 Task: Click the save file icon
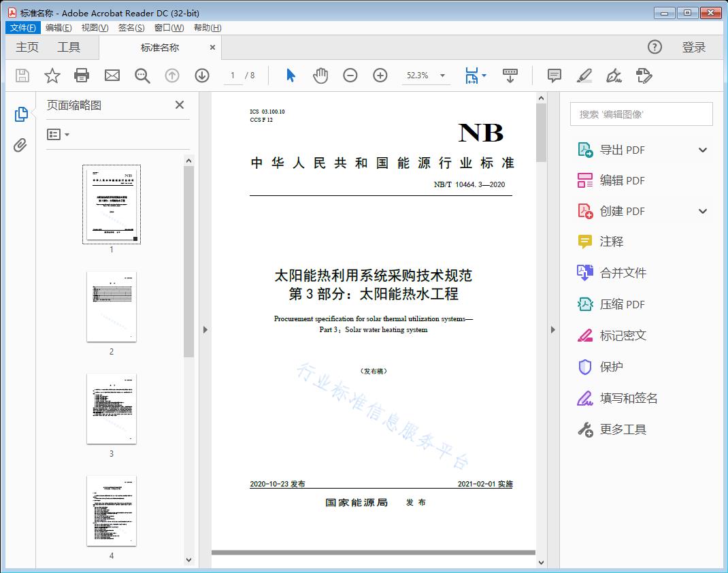21,76
